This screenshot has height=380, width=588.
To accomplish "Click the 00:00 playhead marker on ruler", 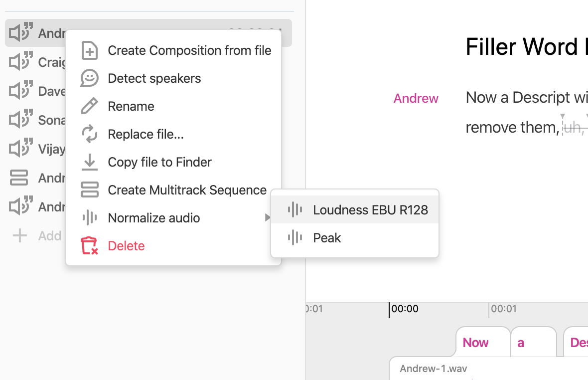I will [404, 309].
